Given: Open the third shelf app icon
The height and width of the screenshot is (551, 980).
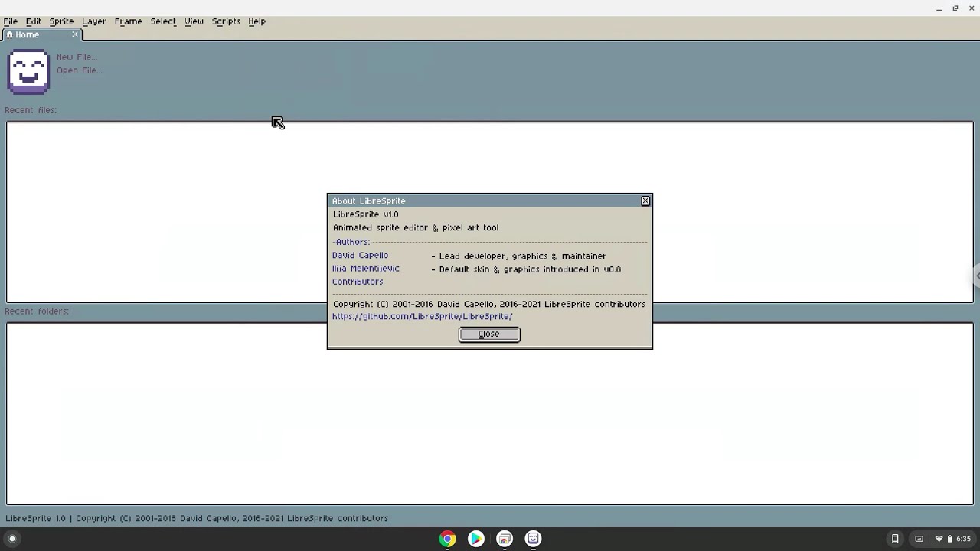Looking at the screenshot, I should [x=505, y=539].
